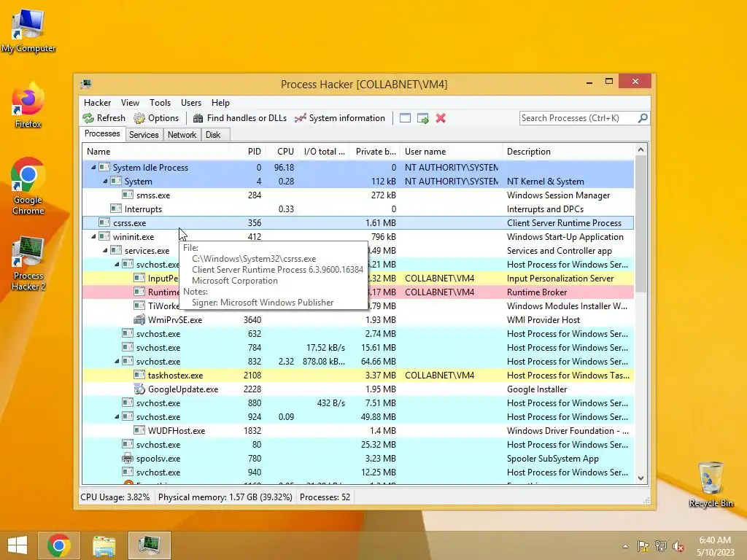Open Recycle Bin on desktop
747x560 pixels.
(711, 484)
